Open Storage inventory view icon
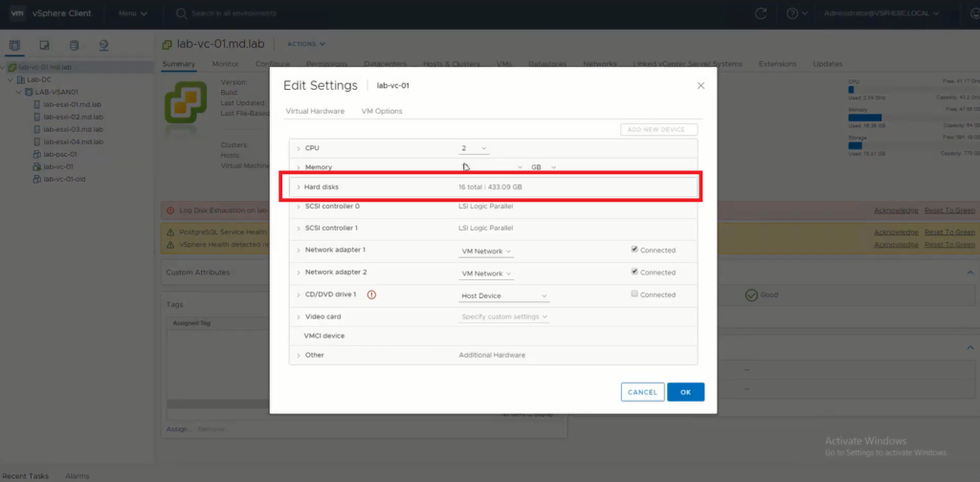Viewport: 980px width, 482px height. (x=75, y=45)
